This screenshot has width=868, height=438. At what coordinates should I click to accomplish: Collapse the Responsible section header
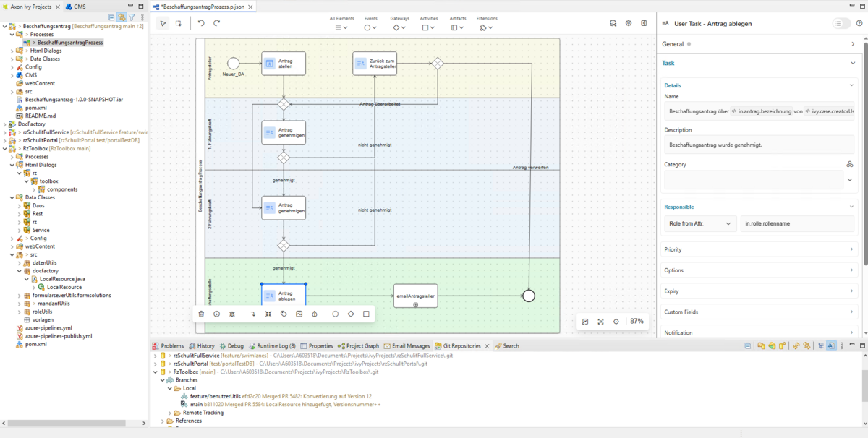[759, 207]
